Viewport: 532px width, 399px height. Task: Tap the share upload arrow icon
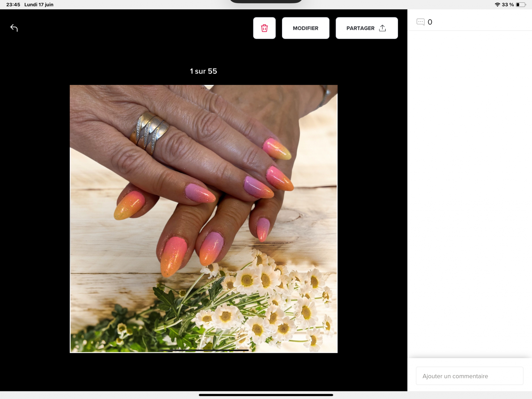point(382,28)
